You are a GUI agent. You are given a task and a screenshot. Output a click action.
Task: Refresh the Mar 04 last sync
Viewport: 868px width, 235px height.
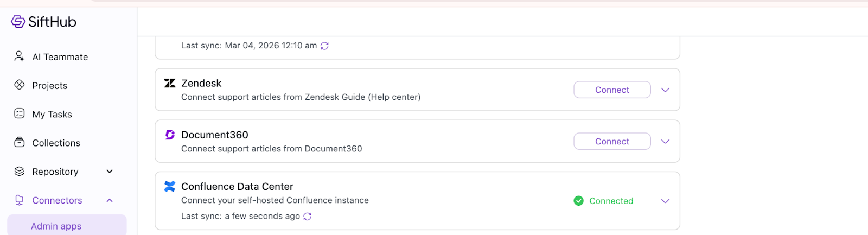pyautogui.click(x=324, y=46)
